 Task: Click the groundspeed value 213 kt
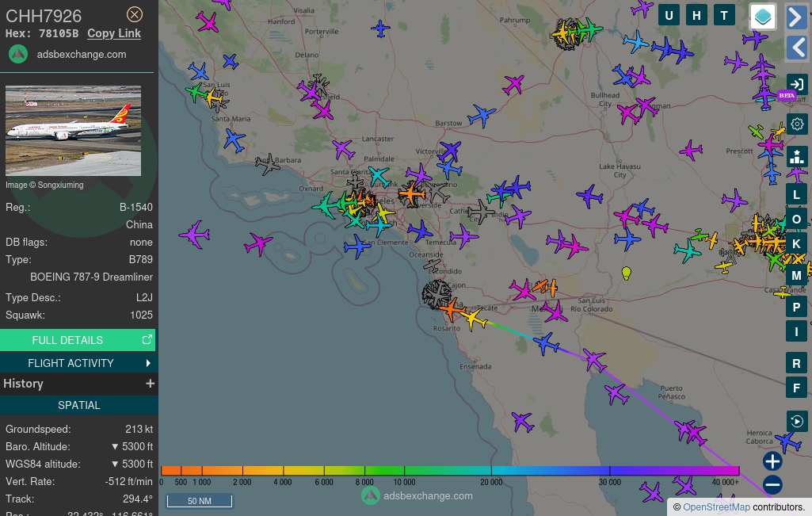coord(139,429)
